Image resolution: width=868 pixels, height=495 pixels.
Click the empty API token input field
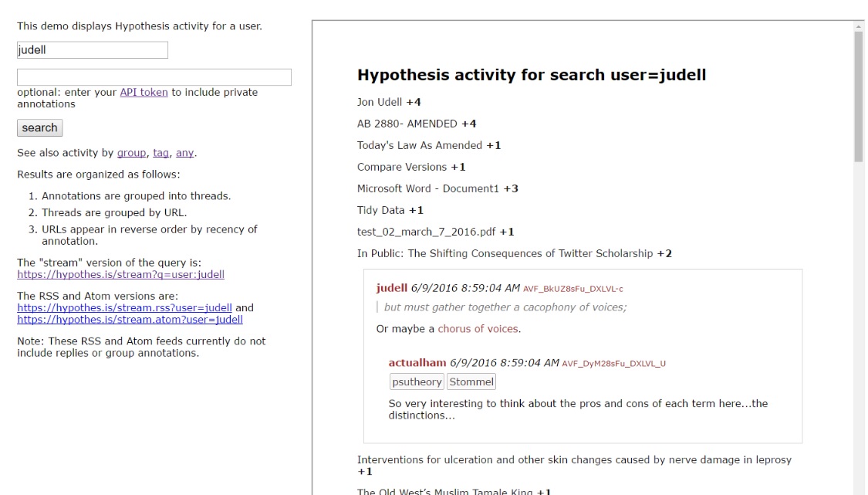[154, 77]
